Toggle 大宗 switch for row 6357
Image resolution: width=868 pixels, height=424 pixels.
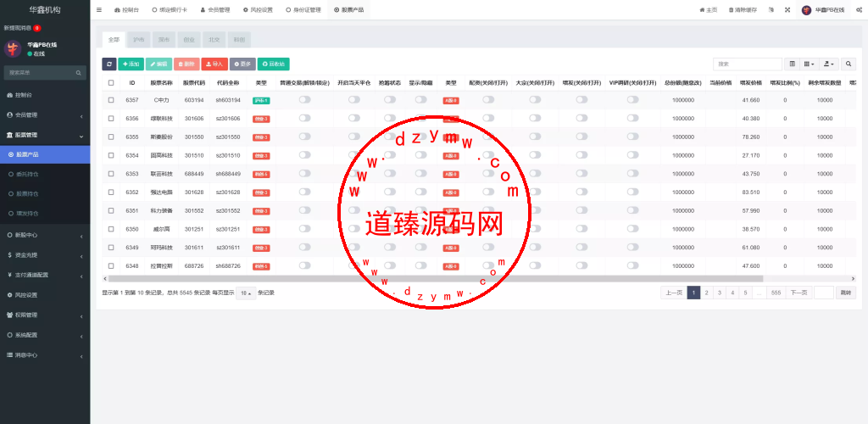(x=535, y=99)
